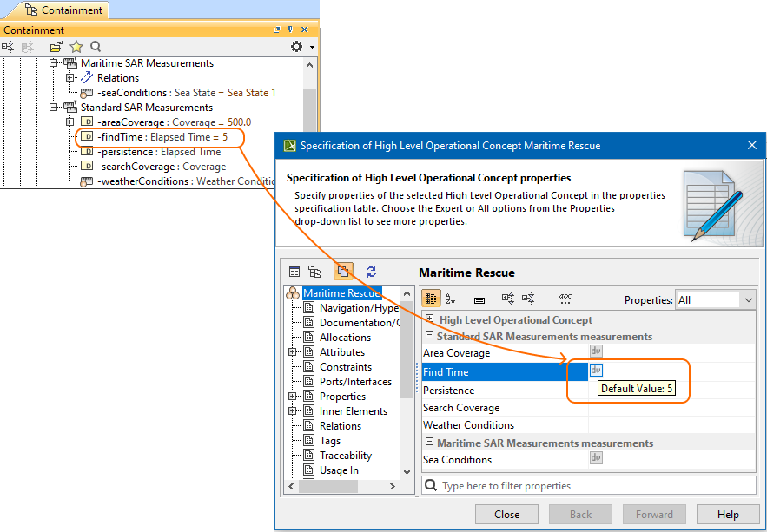Select the -weatherConditions tree row
Image resolution: width=767 pixels, height=532 pixels.
pos(178,181)
